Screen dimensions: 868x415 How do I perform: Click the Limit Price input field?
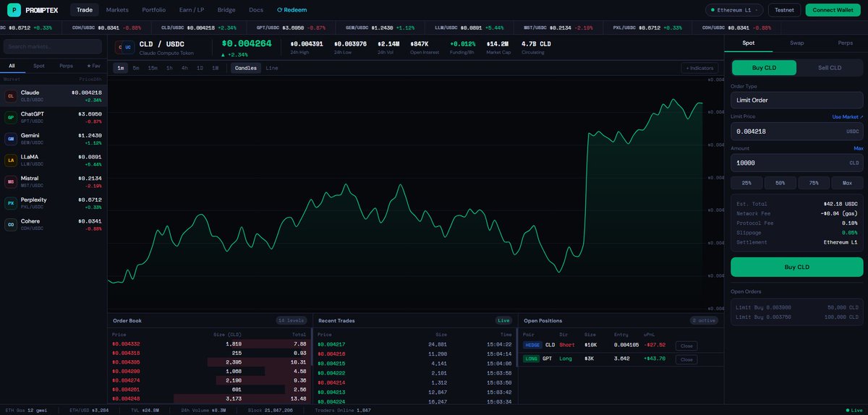click(796, 132)
